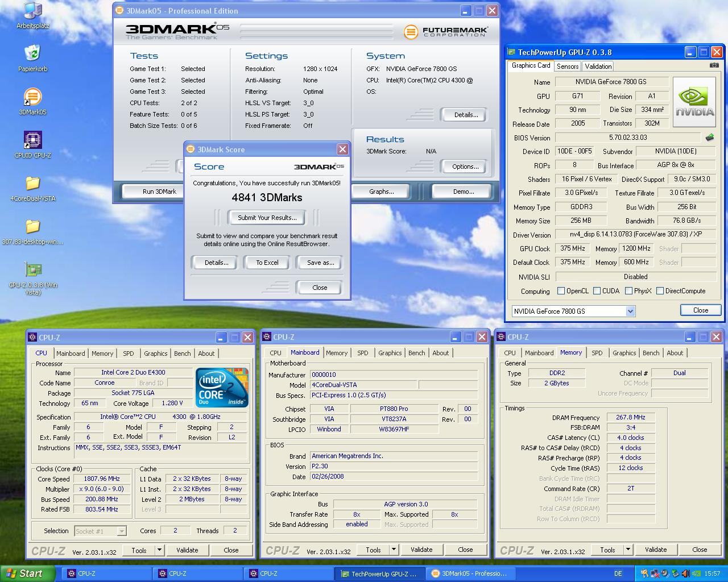Screen dimensions: 728x582
Task: Enable the OpenCL checkbox
Action: (561, 291)
